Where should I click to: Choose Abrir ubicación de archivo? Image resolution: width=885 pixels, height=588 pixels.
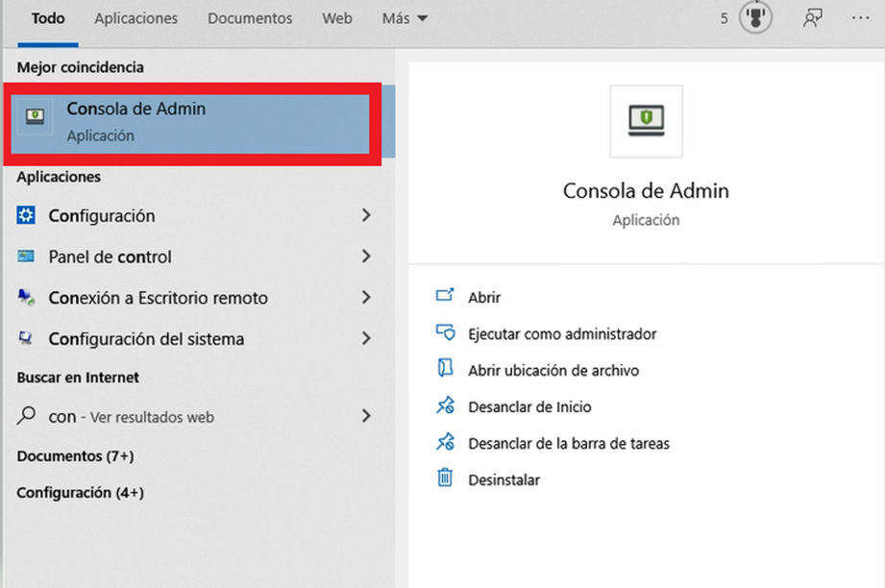[553, 371]
